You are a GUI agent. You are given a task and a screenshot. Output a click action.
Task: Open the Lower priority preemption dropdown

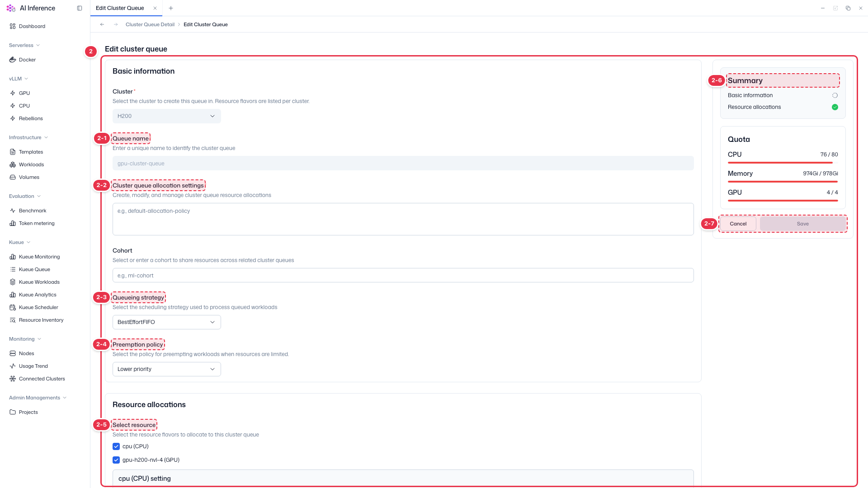(167, 369)
